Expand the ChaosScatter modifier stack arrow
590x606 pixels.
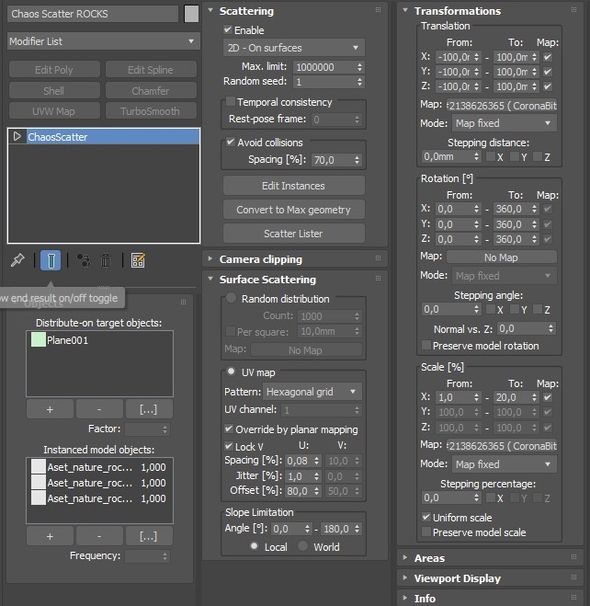pyautogui.click(x=17, y=136)
